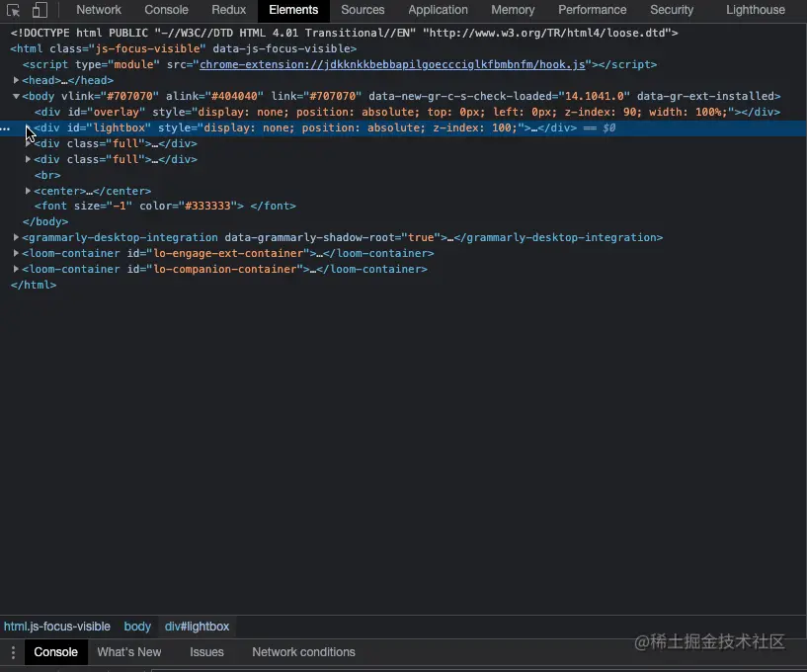Screen dimensions: 807x672
Task: Open the selected row's three-dot actions
Action: click(x=5, y=128)
